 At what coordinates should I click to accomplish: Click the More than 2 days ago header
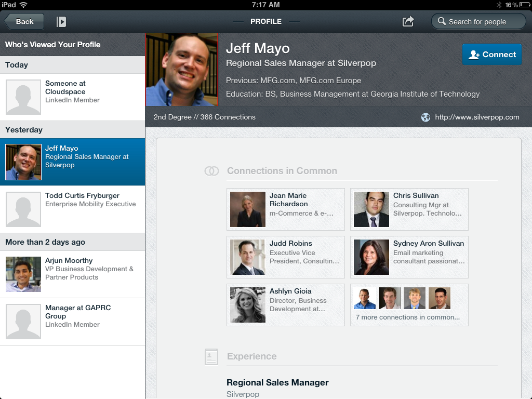[x=73, y=242]
